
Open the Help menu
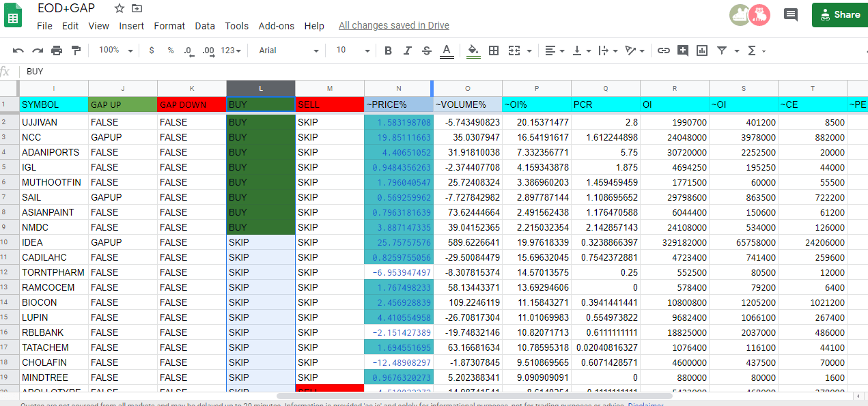(314, 26)
